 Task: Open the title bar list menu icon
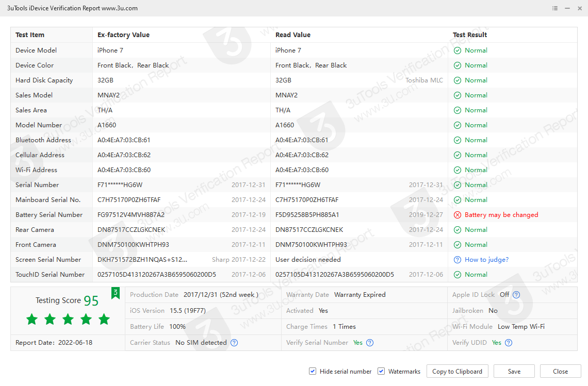point(555,8)
